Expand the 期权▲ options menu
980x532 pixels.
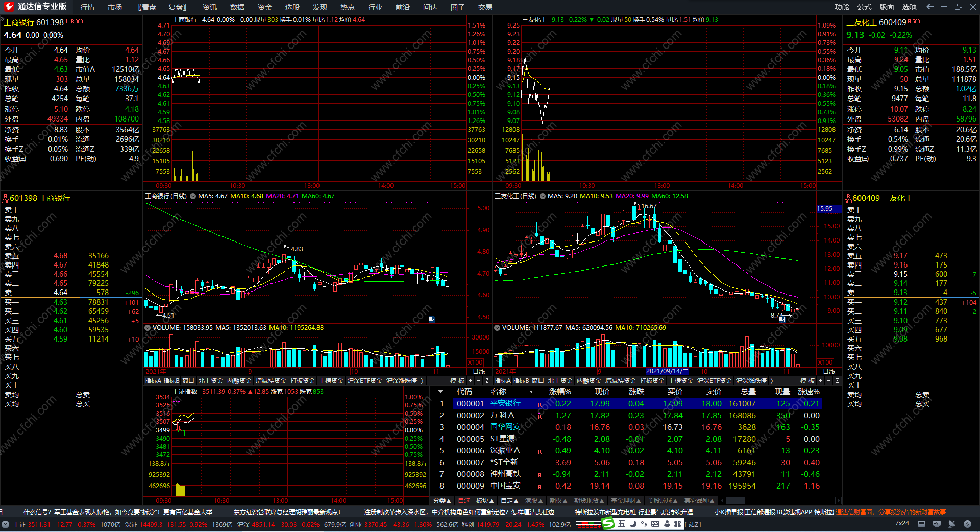(558, 501)
